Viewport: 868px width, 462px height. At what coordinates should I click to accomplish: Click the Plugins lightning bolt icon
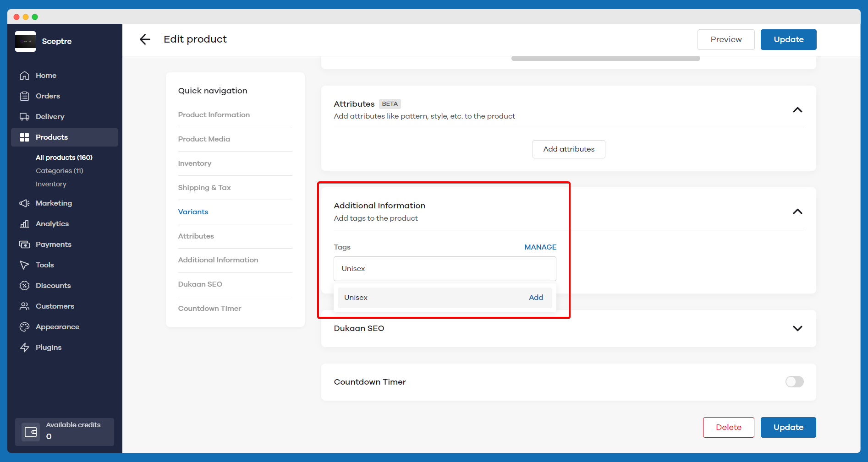[24, 348]
